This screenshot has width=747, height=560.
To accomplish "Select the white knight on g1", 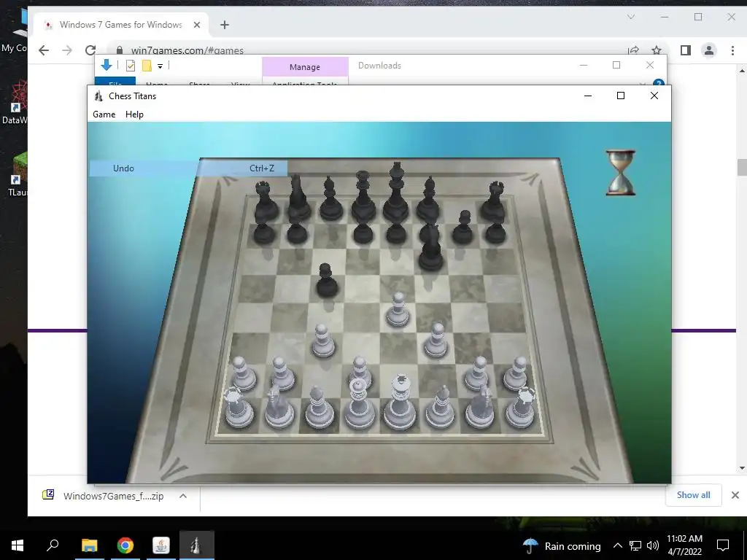I will click(480, 407).
